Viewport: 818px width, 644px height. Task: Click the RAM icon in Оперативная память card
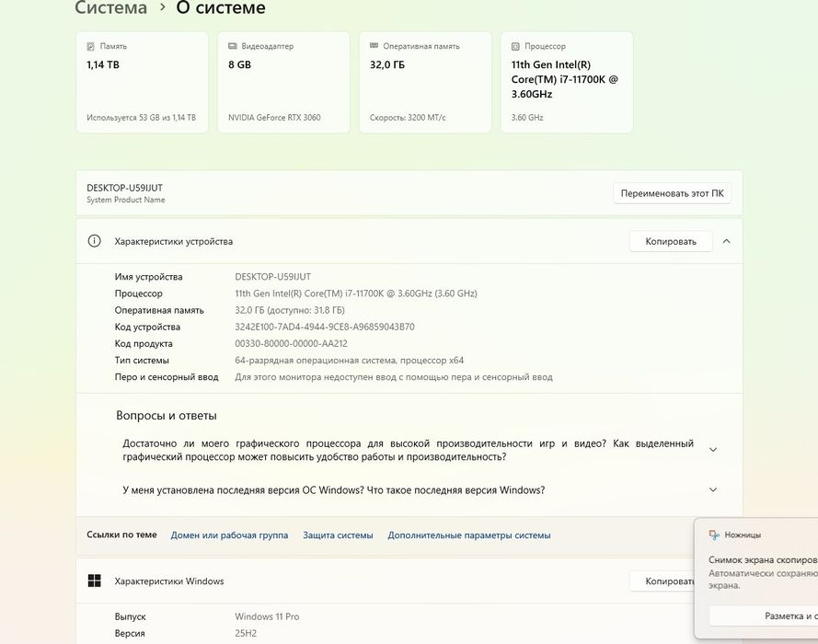pyautogui.click(x=374, y=46)
